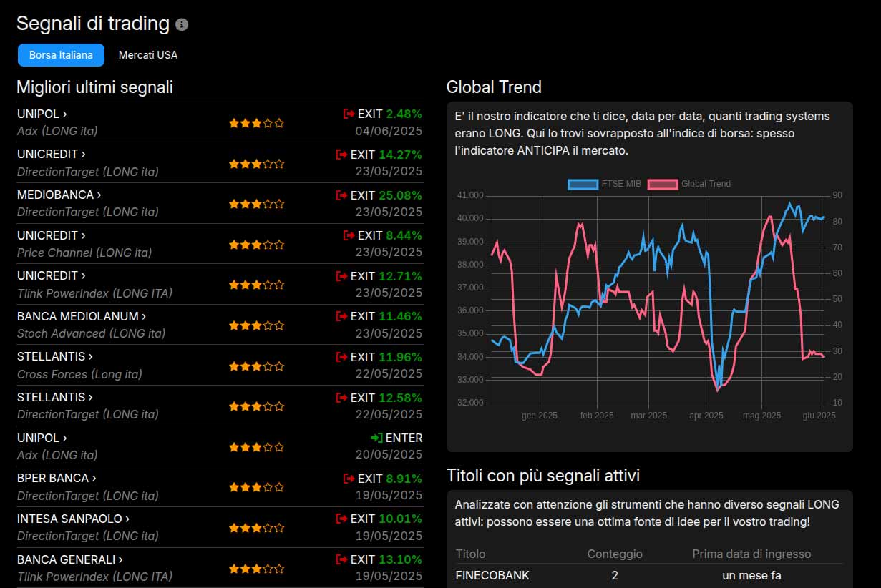Click the 'Titoli con più segnali attivi' heading
This screenshot has width=881, height=588.
click(x=543, y=476)
